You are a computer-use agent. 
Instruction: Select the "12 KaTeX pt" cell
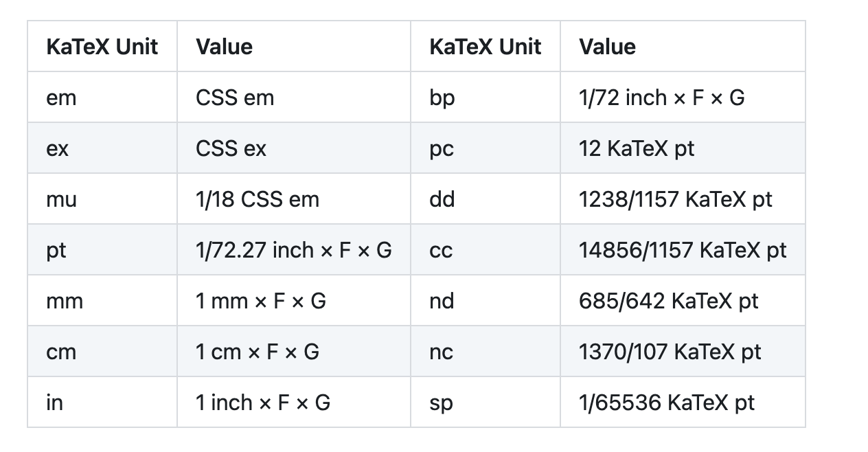[637, 148]
